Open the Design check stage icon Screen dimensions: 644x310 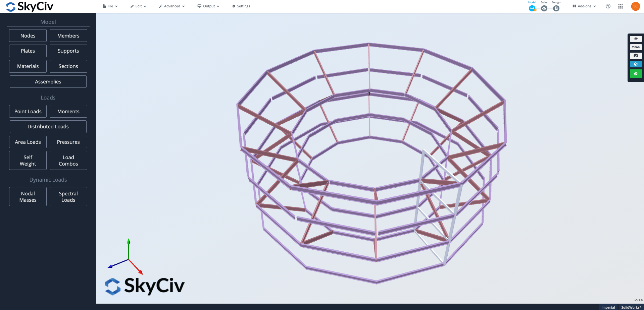click(556, 8)
